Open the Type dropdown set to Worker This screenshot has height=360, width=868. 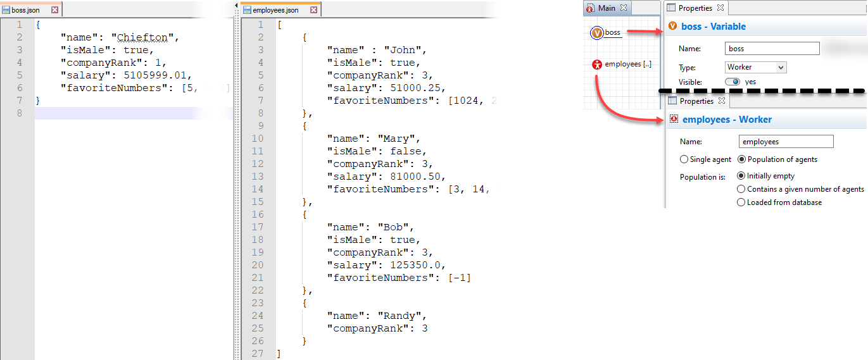(x=756, y=67)
